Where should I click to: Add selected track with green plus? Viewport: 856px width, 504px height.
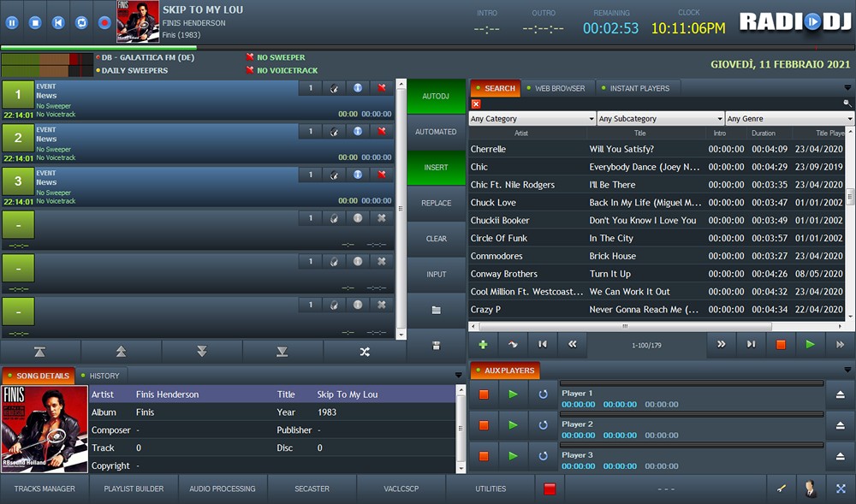pos(483,345)
